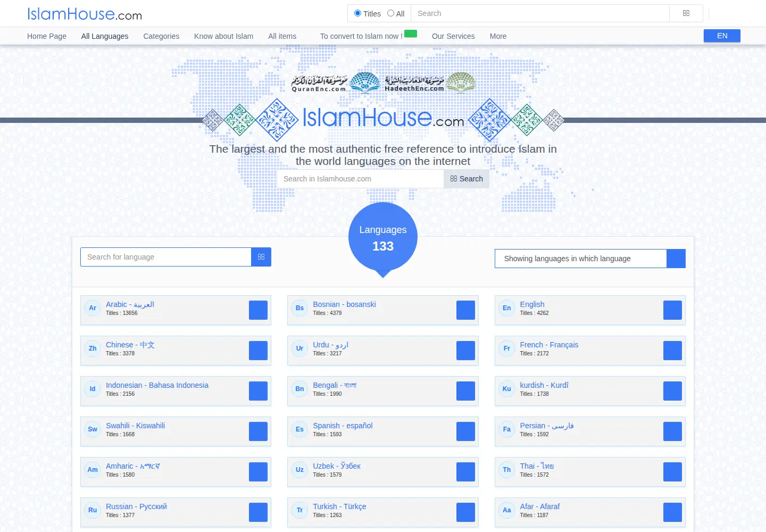Click blue button on Spanish card

click(465, 431)
